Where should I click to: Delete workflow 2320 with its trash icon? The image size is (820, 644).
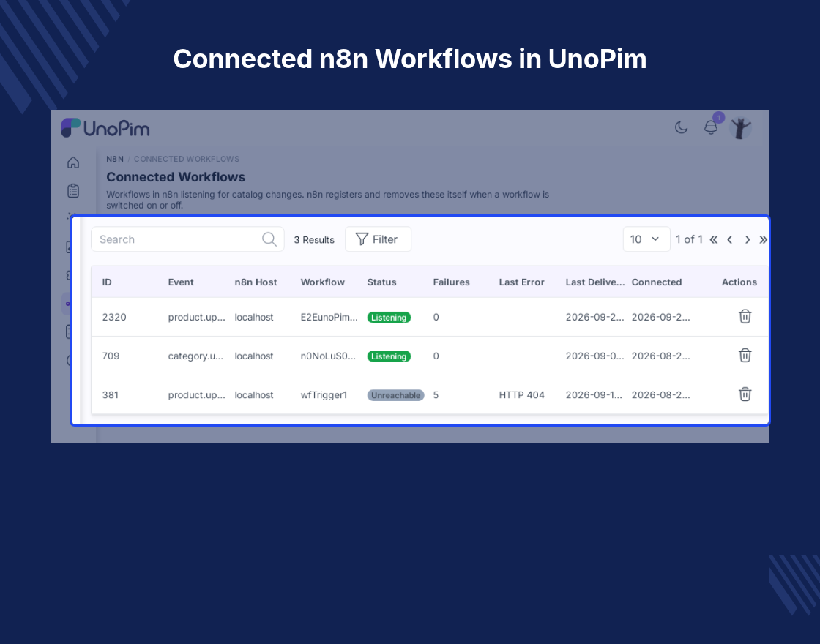(x=745, y=316)
